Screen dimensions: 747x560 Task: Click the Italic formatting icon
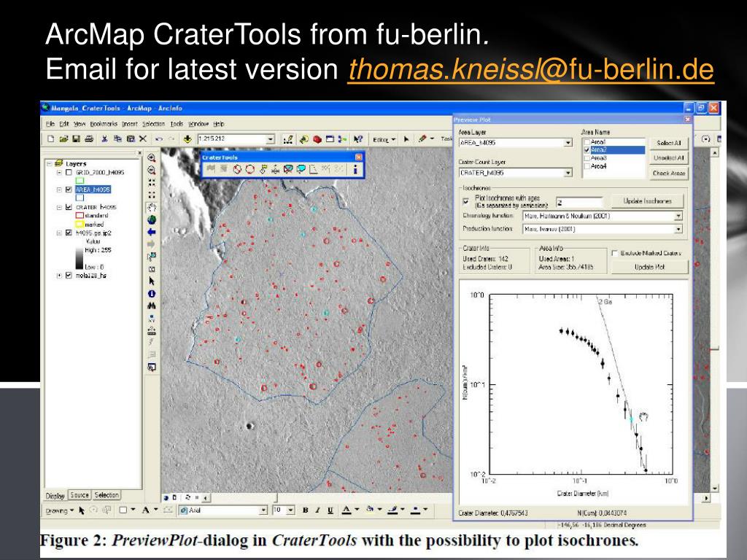pos(317,510)
